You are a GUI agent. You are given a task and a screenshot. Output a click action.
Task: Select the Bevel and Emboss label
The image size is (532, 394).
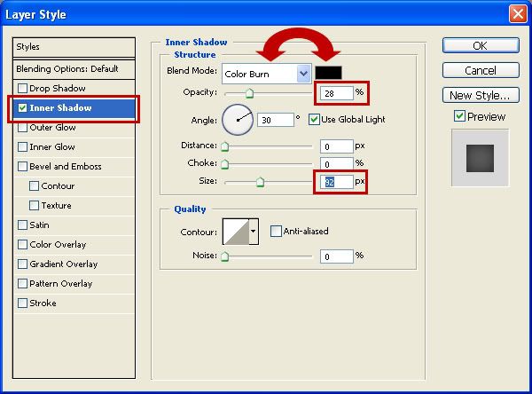[x=65, y=167]
